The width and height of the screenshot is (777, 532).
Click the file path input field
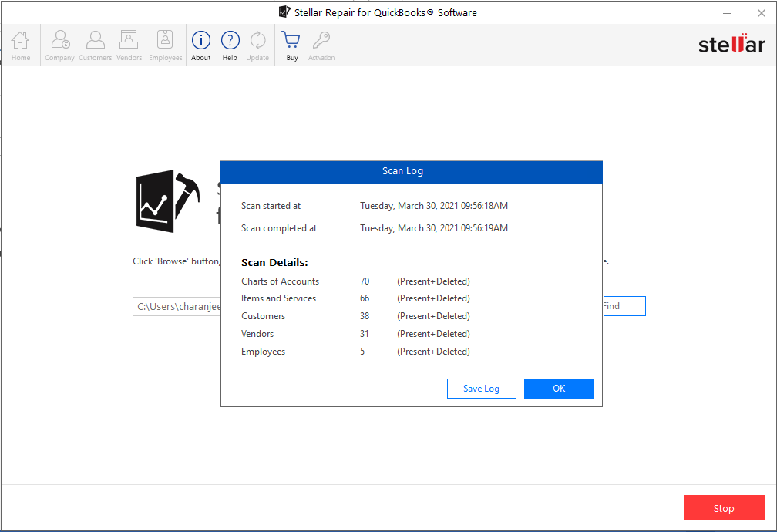point(177,306)
